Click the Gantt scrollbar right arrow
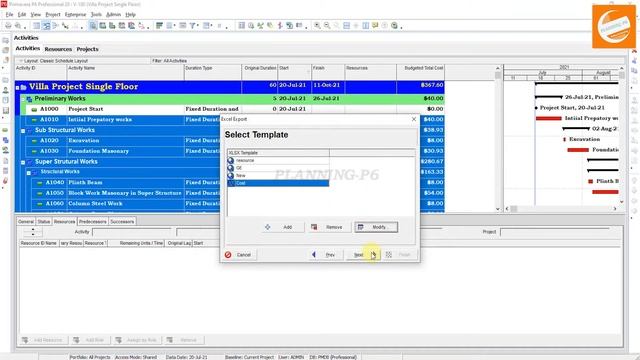Screen dimensions: 640x360 click(x=615, y=209)
